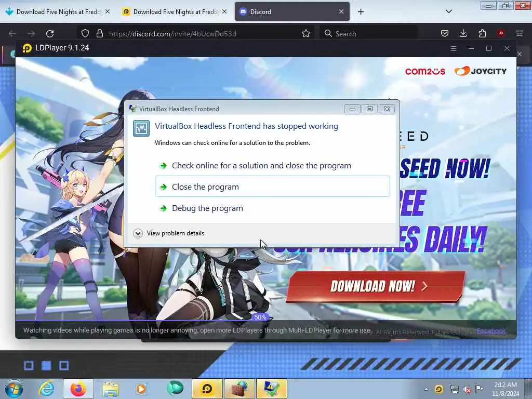Close the Discord browser tab
The image size is (532, 399).
(341, 11)
